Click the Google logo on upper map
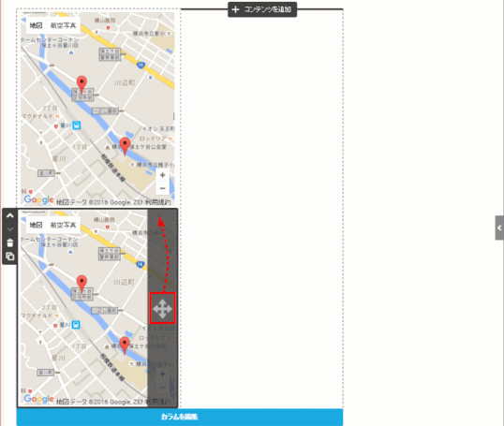 [x=39, y=200]
